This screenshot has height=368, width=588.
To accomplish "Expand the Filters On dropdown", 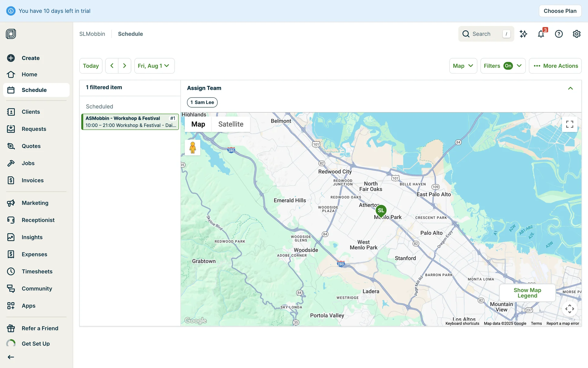I will [x=503, y=66].
